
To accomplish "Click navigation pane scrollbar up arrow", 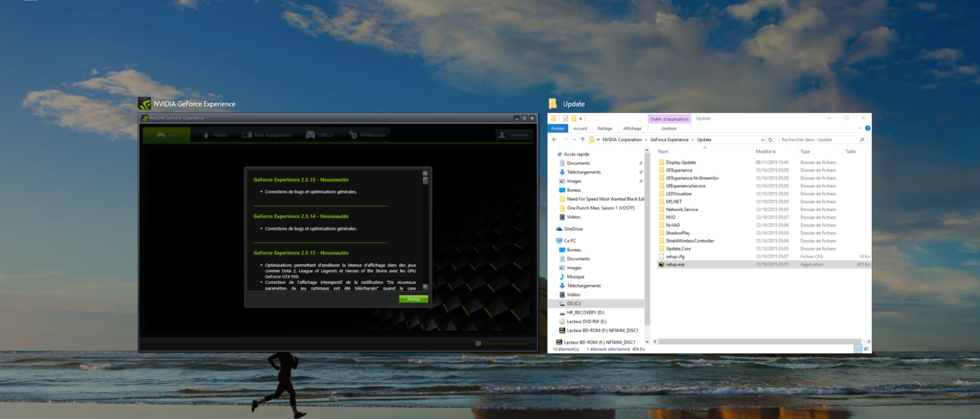I will (x=647, y=150).
